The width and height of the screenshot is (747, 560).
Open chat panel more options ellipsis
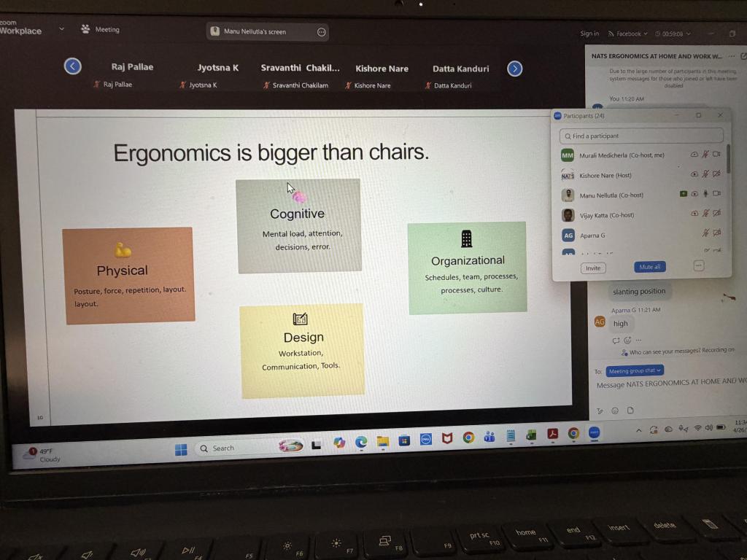(x=731, y=56)
